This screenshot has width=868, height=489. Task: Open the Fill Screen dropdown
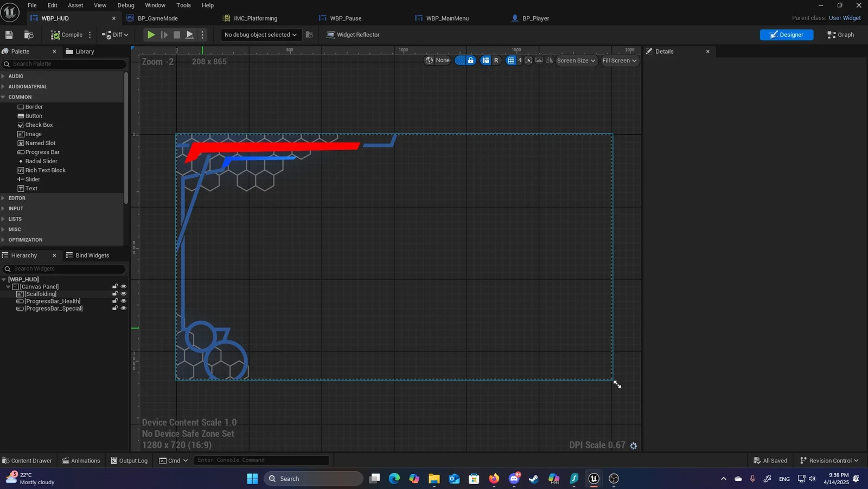(x=620, y=60)
